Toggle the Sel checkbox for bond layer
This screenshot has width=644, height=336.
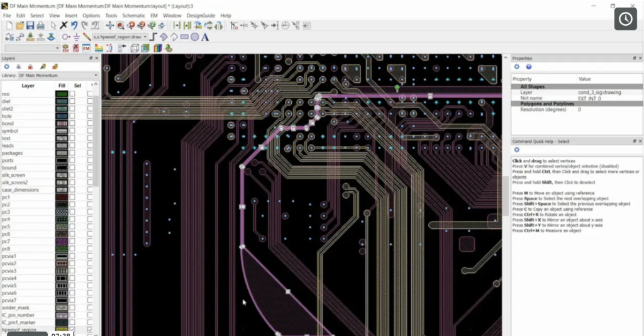tap(72, 123)
